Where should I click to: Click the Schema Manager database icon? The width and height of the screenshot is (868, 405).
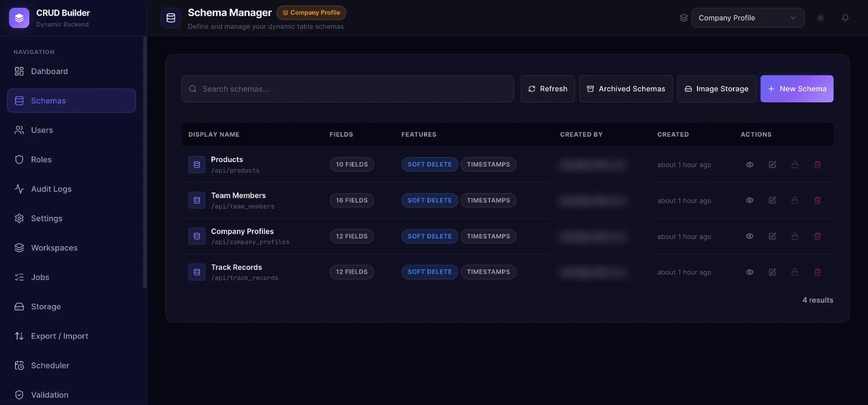coord(171,18)
